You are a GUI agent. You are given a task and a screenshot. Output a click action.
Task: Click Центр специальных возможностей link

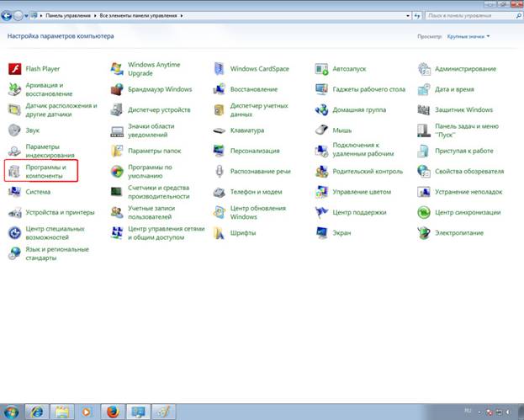coord(55,233)
